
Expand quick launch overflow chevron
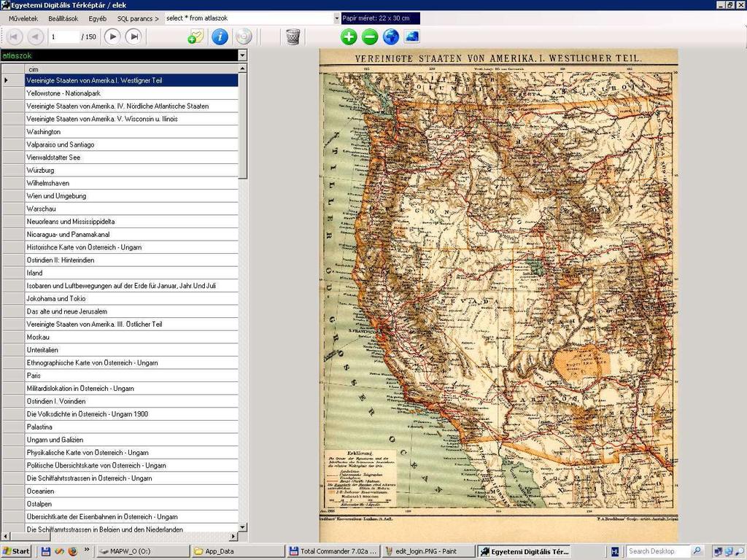[x=87, y=550]
